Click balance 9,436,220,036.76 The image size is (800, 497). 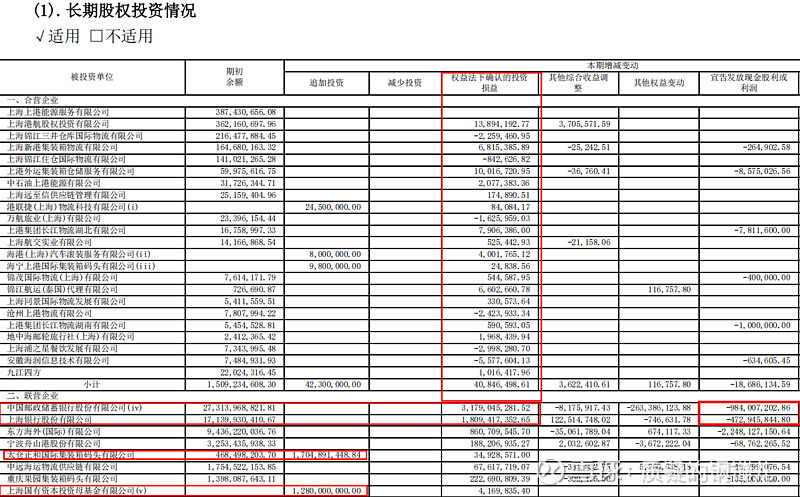pos(242,432)
